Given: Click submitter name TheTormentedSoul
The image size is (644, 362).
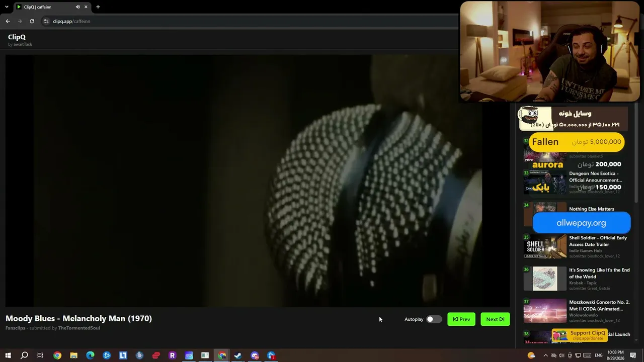Looking at the screenshot, I should pos(79,328).
